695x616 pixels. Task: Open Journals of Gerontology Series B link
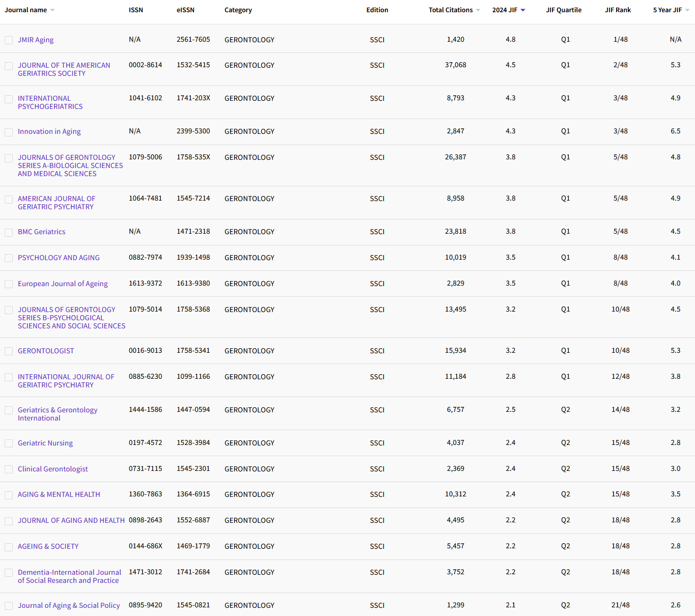pyautogui.click(x=72, y=318)
